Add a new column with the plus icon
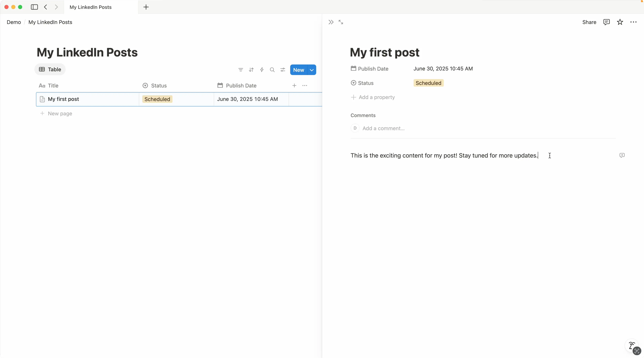Viewport: 644px width, 358px height. pyautogui.click(x=294, y=86)
